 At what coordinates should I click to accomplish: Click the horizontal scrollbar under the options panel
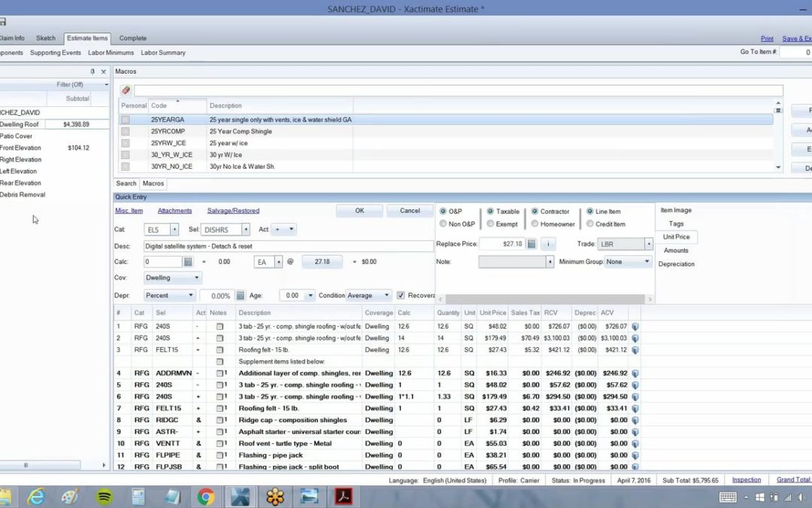545,299
